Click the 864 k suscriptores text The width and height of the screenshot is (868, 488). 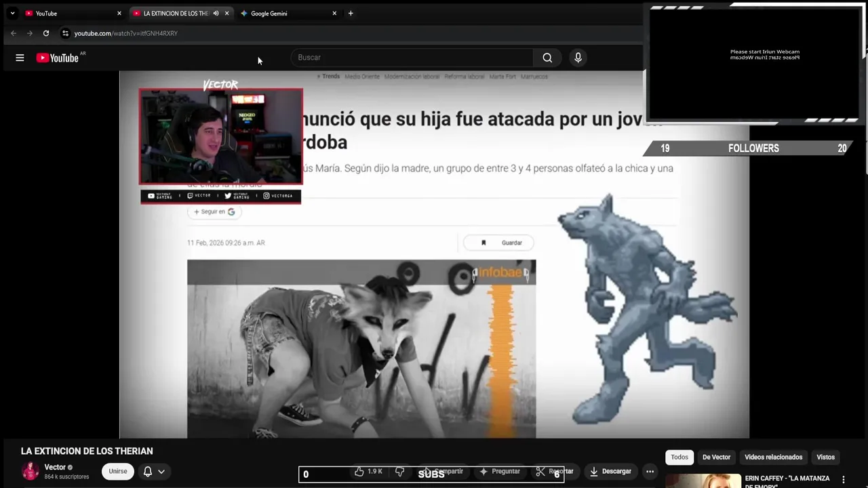(66, 476)
